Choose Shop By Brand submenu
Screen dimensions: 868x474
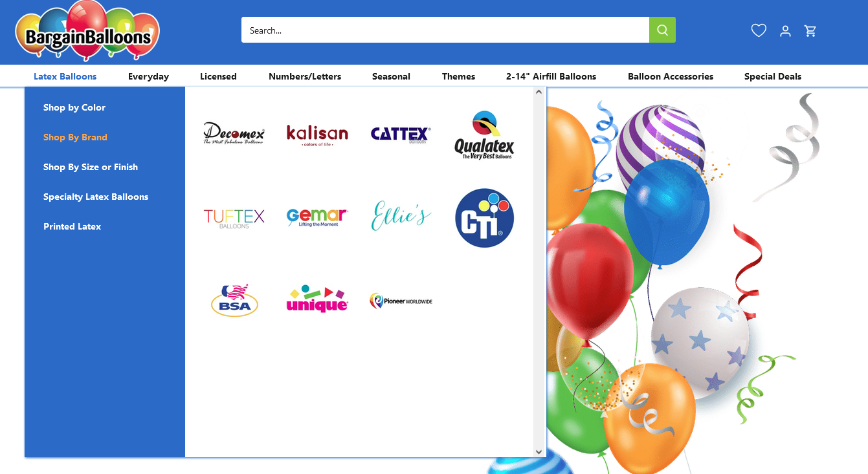click(x=75, y=137)
